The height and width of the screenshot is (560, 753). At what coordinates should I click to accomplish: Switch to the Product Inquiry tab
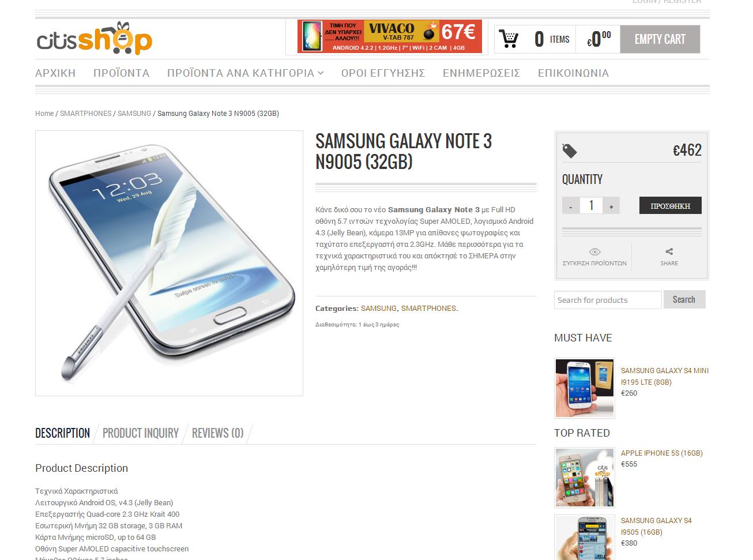141,433
